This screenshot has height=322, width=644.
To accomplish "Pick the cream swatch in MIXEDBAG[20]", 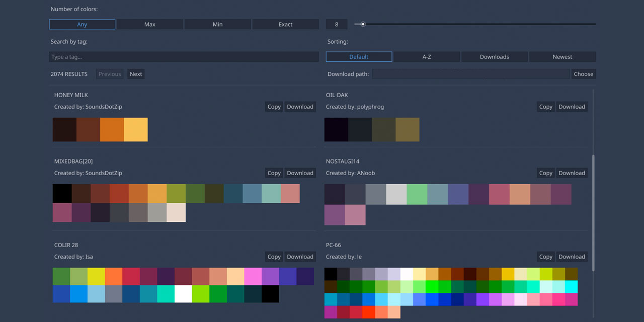I will pos(176,212).
